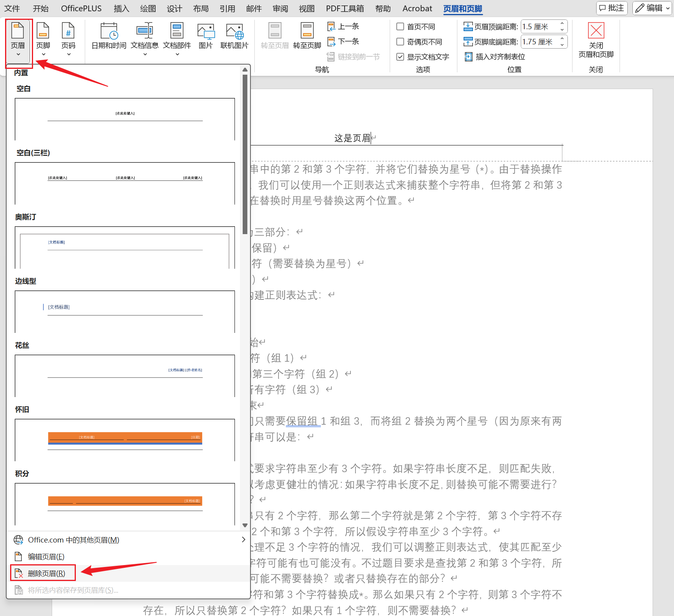Image resolution: width=674 pixels, height=616 pixels.
Task: Insert 图片 into the header
Action: coord(205,31)
